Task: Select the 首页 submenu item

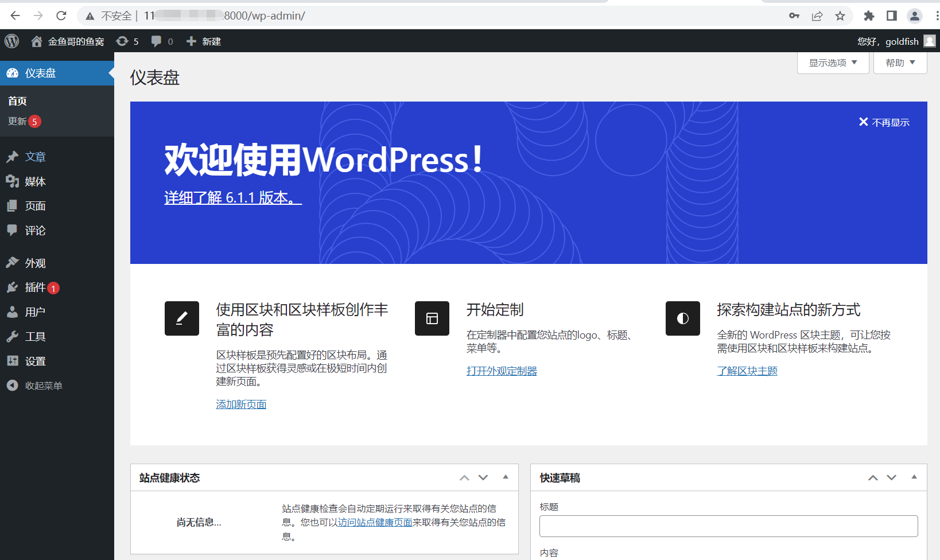Action: tap(17, 101)
